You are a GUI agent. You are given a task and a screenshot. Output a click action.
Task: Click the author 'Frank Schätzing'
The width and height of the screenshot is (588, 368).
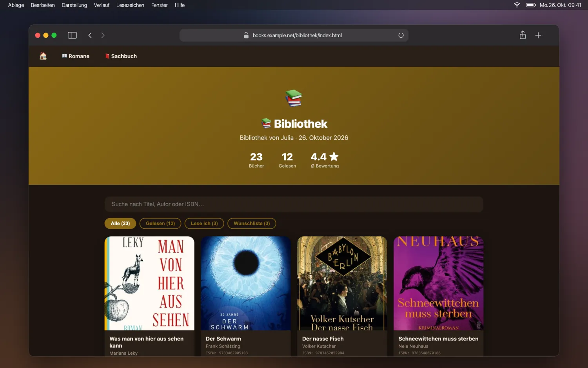click(x=223, y=346)
